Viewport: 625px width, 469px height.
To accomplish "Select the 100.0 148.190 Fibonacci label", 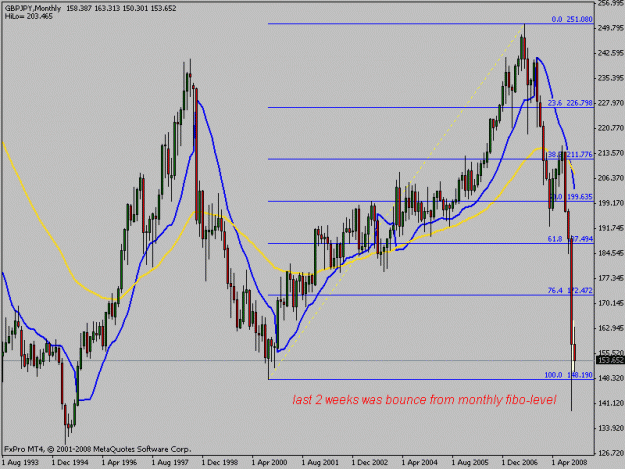I will tap(568, 375).
